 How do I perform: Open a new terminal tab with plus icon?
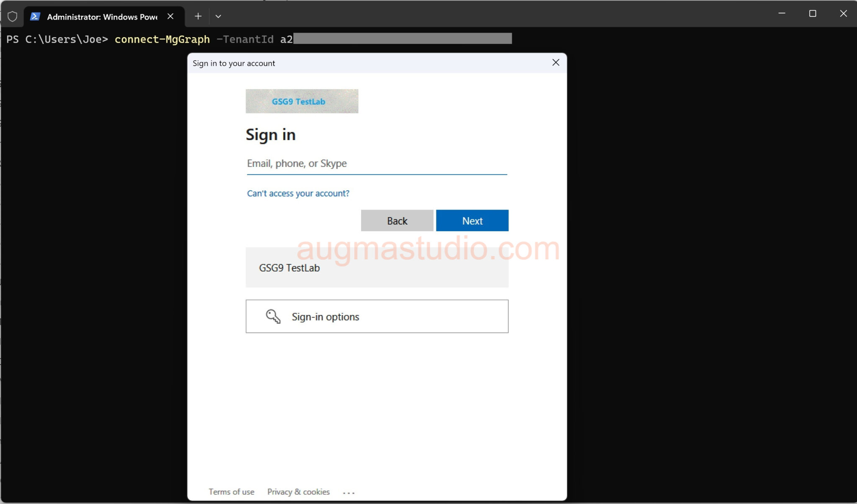198,16
